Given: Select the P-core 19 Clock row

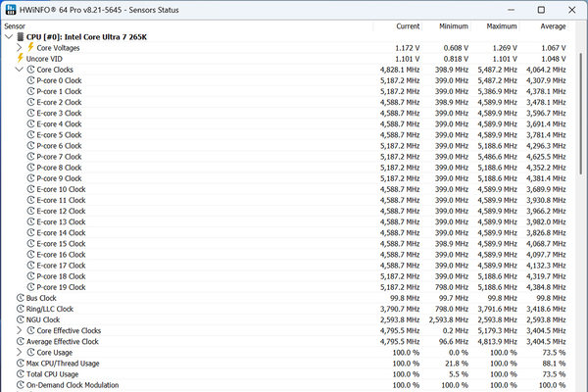Looking at the screenshot, I should [285, 287].
